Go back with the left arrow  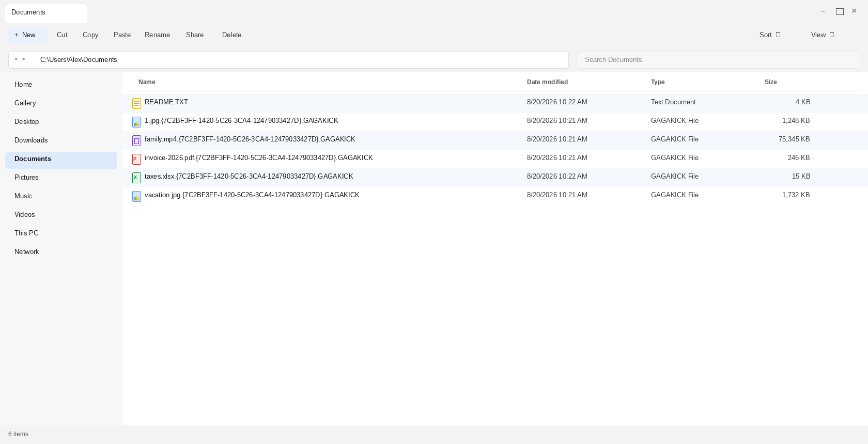16,59
